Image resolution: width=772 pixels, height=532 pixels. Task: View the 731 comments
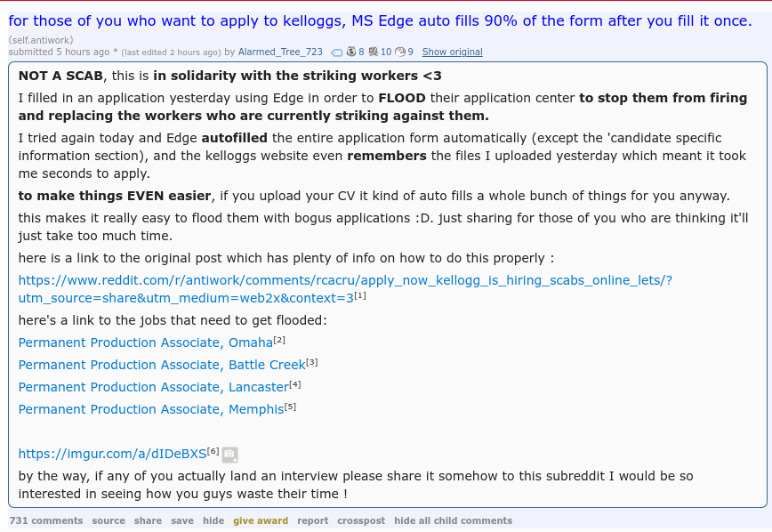tap(46, 520)
